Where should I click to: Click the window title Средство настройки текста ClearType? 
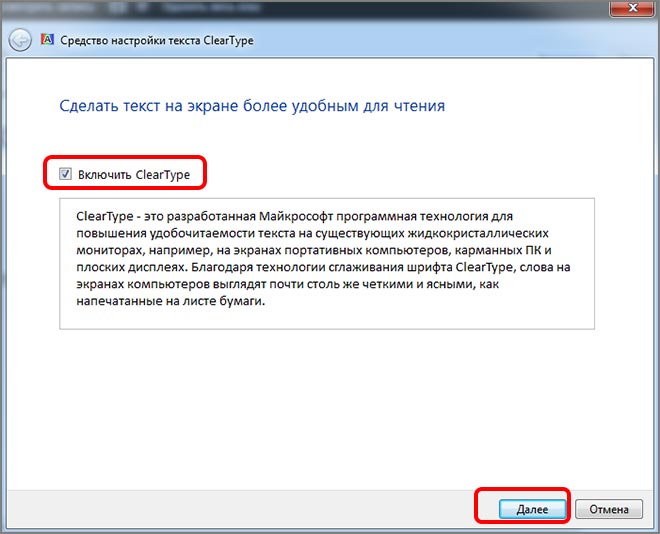pyautogui.click(x=157, y=40)
